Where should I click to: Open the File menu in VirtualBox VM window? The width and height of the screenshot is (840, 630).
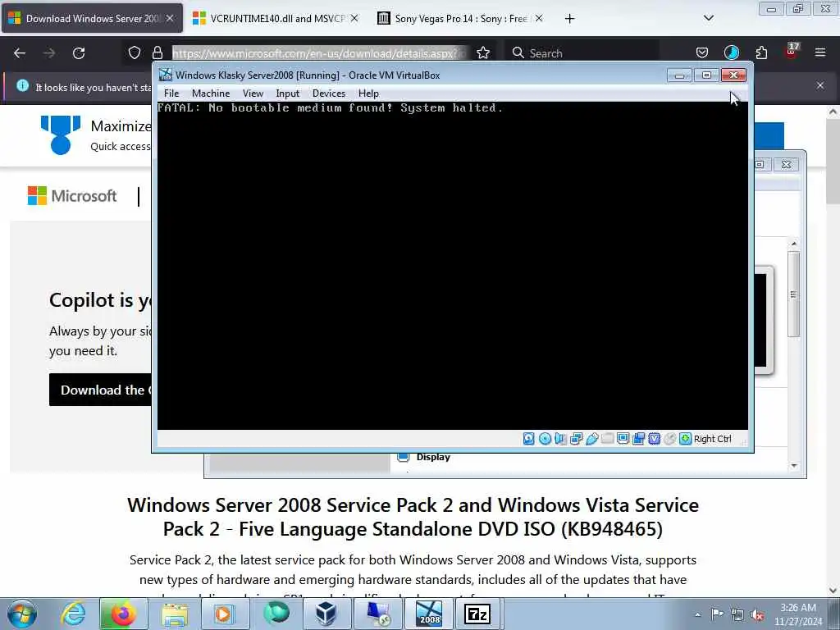tap(171, 94)
